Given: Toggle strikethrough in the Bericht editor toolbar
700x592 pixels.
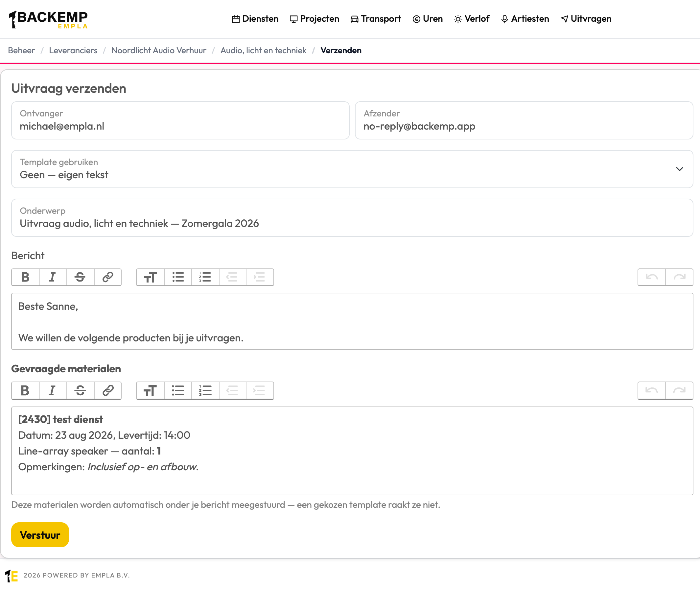Looking at the screenshot, I should click(x=80, y=277).
